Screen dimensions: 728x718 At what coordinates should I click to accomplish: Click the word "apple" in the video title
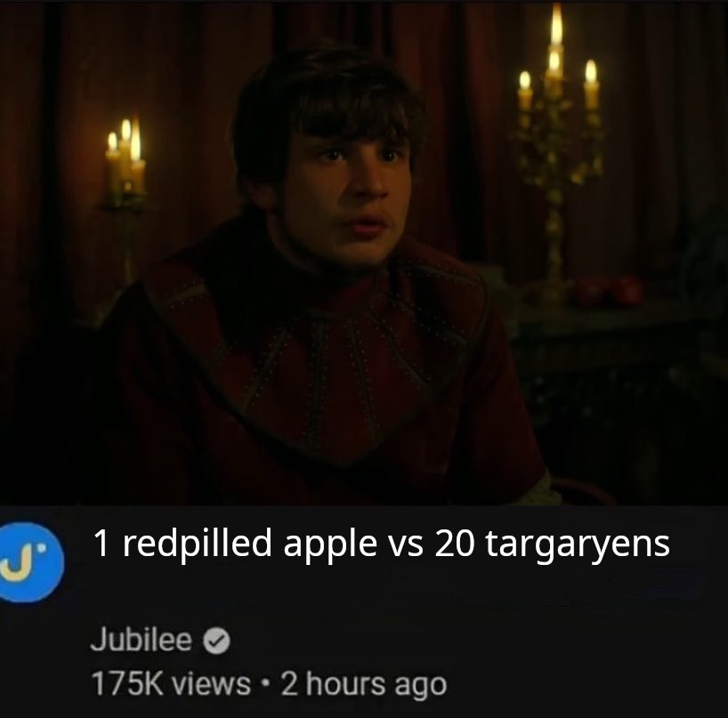[x=330, y=545]
